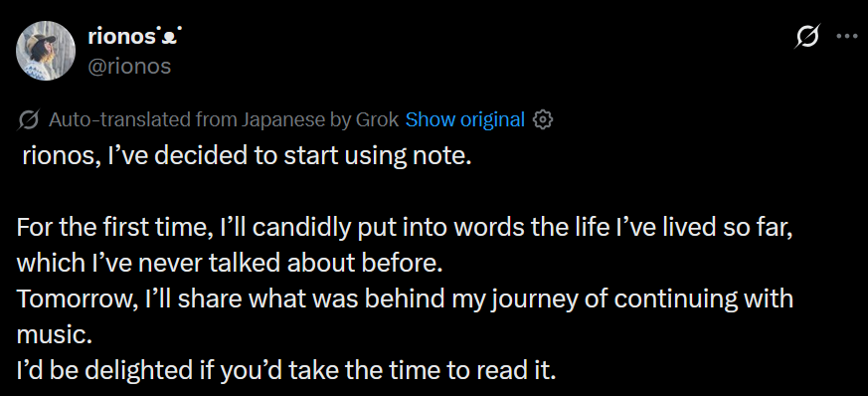Click the single word line music
The height and width of the screenshot is (396, 868).
pos(54,335)
